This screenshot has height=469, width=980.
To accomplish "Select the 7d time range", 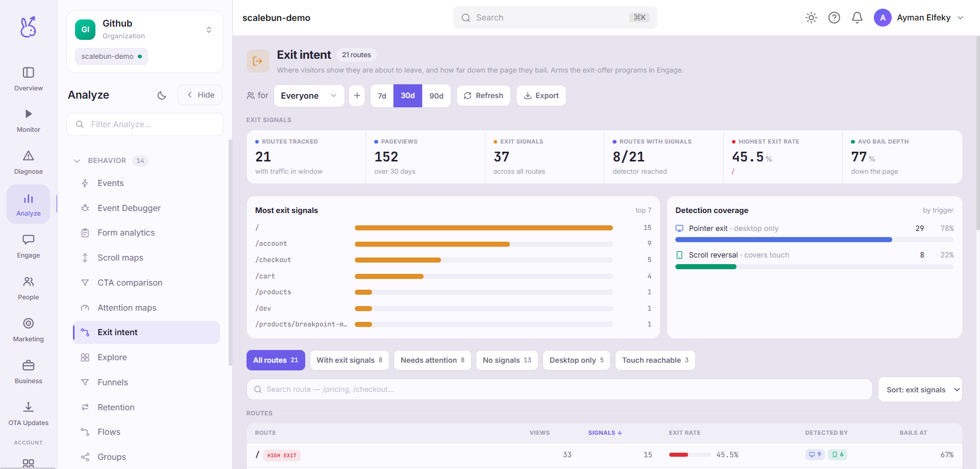I will point(382,96).
